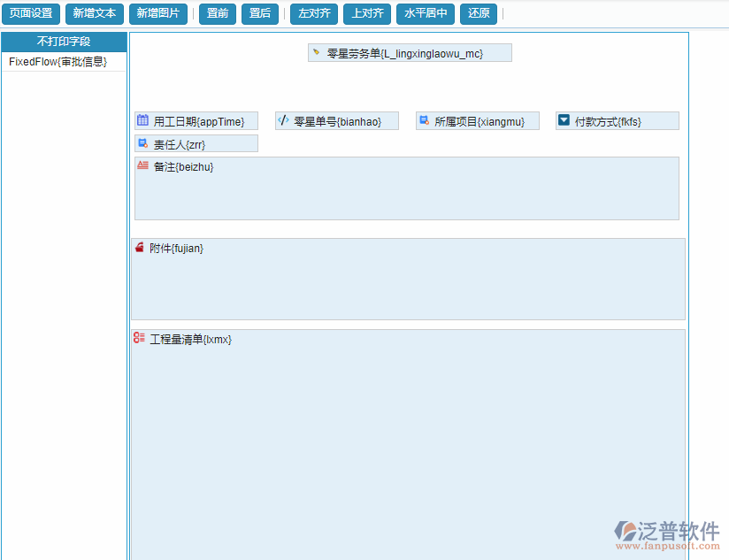Select the 所属项目{xiangmu} field
729x560 pixels.
click(478, 121)
